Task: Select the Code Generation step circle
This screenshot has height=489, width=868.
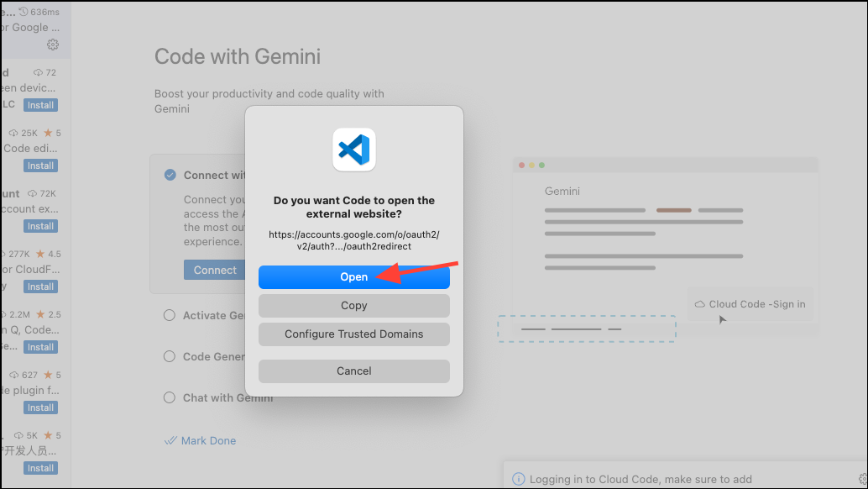Action: click(x=170, y=356)
